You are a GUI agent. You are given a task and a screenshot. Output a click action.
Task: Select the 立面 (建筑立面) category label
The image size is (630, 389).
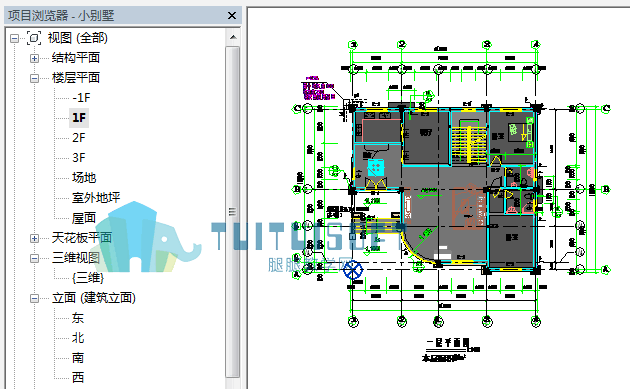point(94,298)
